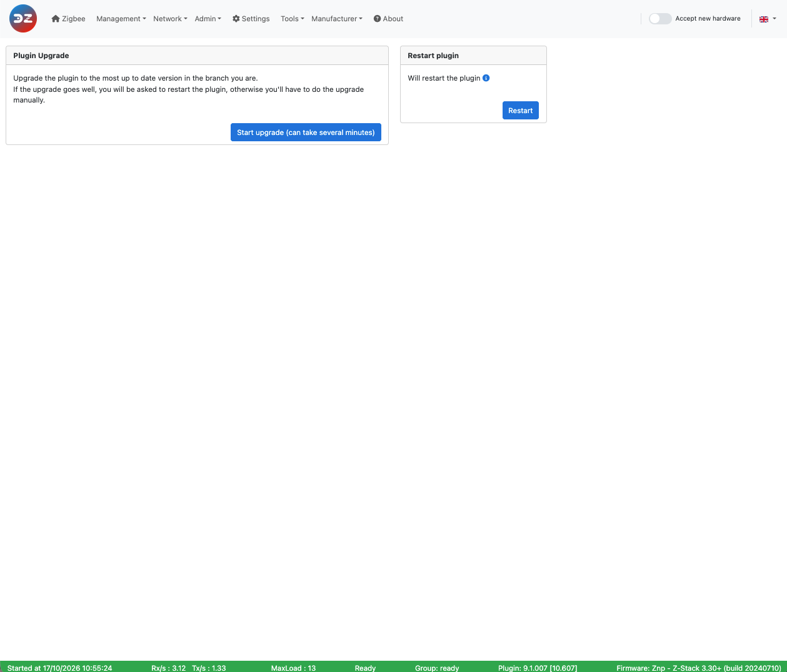Open the Settings page
Screen dimensions: 787x672
251,19
